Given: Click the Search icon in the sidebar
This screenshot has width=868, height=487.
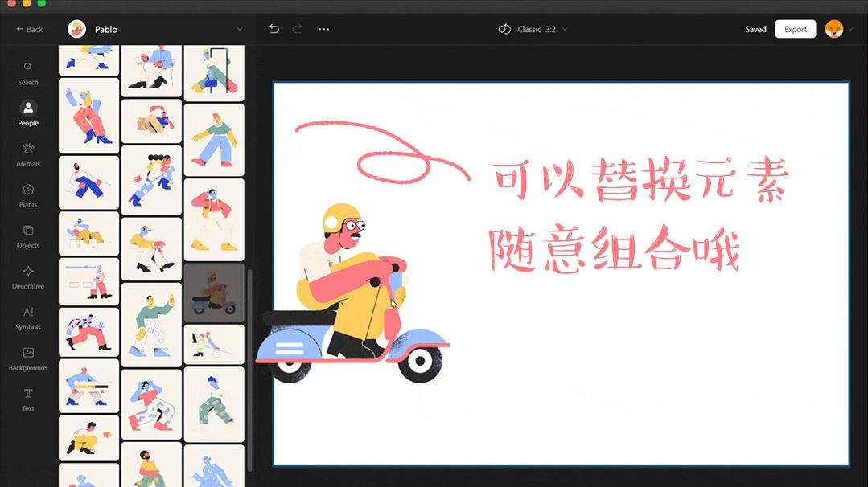Looking at the screenshot, I should tap(27, 72).
